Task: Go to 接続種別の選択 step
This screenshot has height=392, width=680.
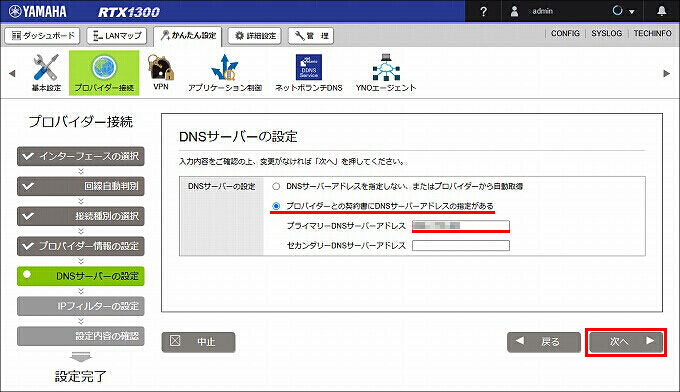Action: click(81, 216)
